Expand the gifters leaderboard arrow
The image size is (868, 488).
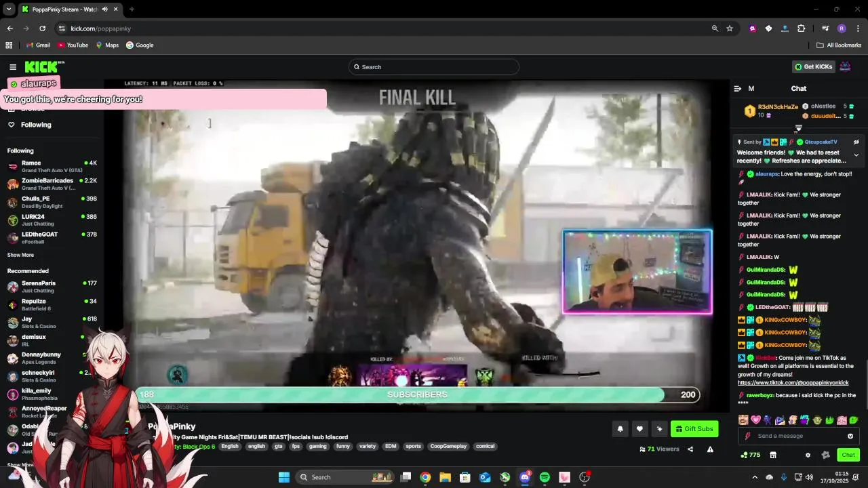point(798,128)
